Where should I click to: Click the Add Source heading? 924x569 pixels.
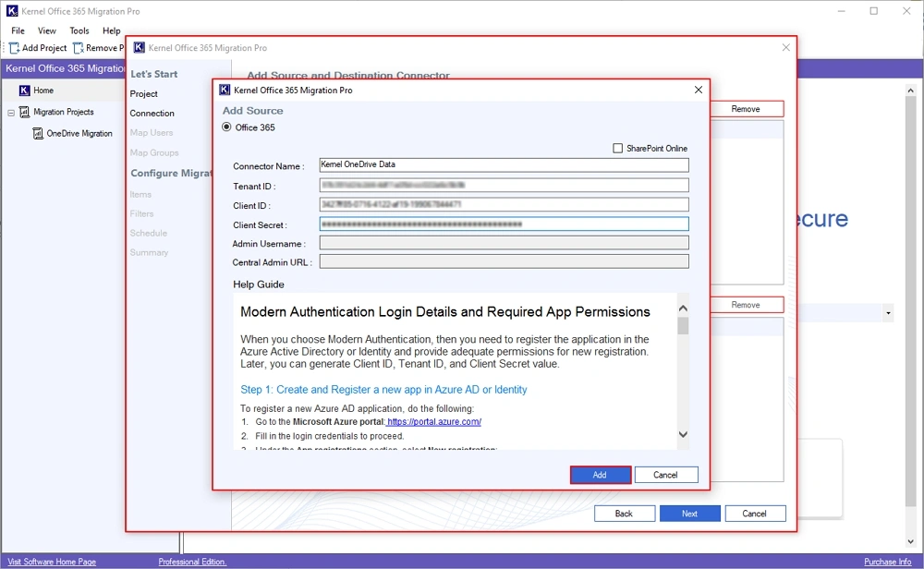(x=253, y=110)
